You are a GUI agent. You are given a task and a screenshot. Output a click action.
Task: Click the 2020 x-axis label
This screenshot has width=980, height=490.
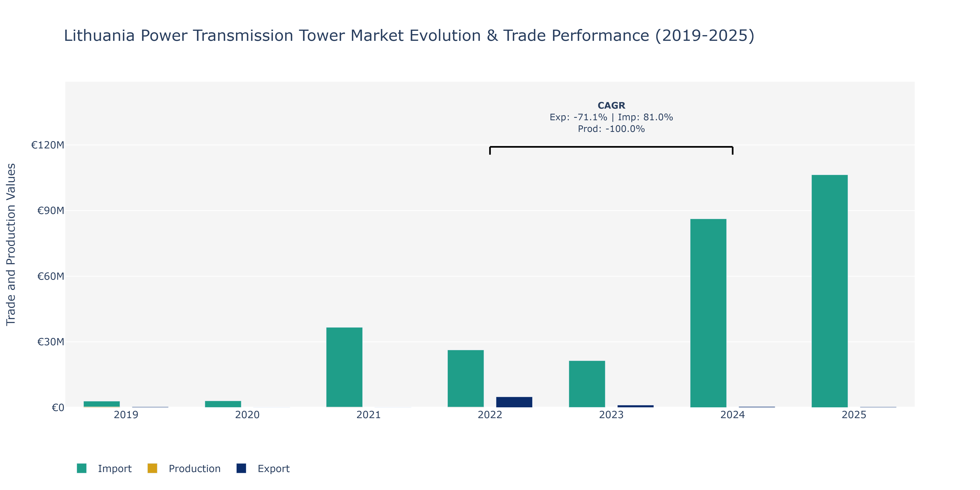(x=247, y=415)
